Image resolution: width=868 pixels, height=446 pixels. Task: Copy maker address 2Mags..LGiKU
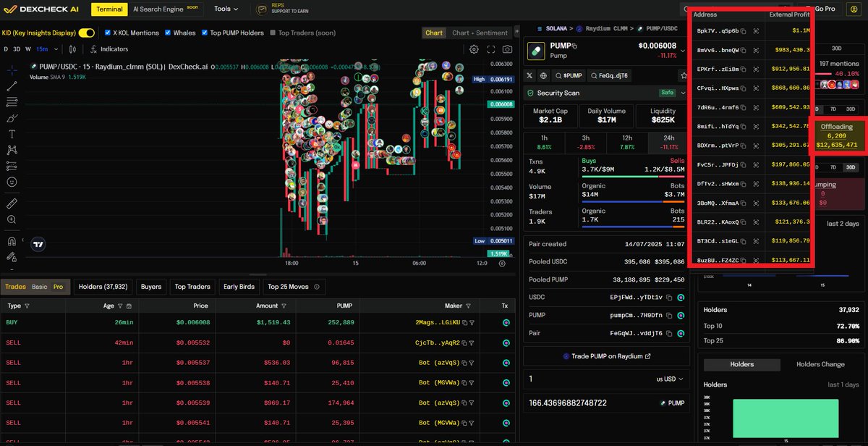click(x=464, y=323)
